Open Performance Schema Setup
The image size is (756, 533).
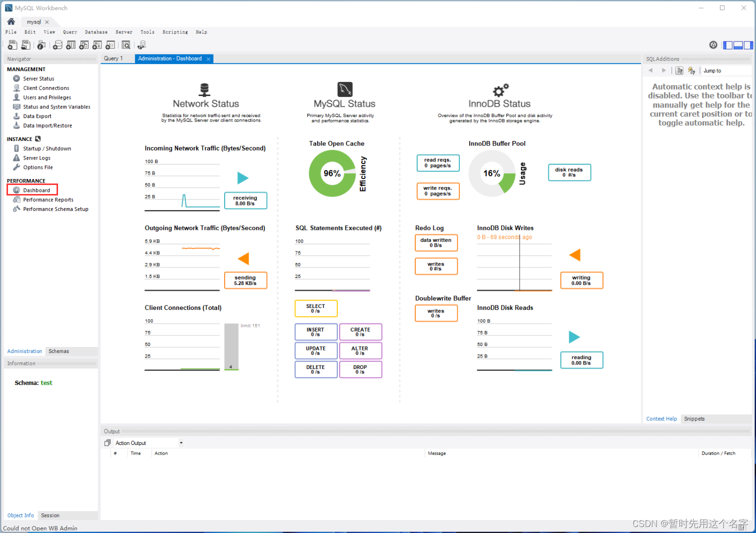[x=56, y=209]
